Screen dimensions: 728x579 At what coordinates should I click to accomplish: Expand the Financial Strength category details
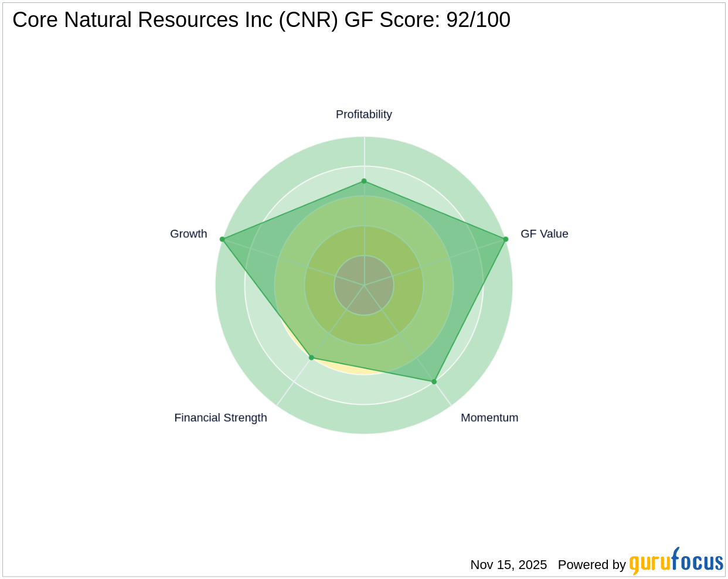click(220, 417)
